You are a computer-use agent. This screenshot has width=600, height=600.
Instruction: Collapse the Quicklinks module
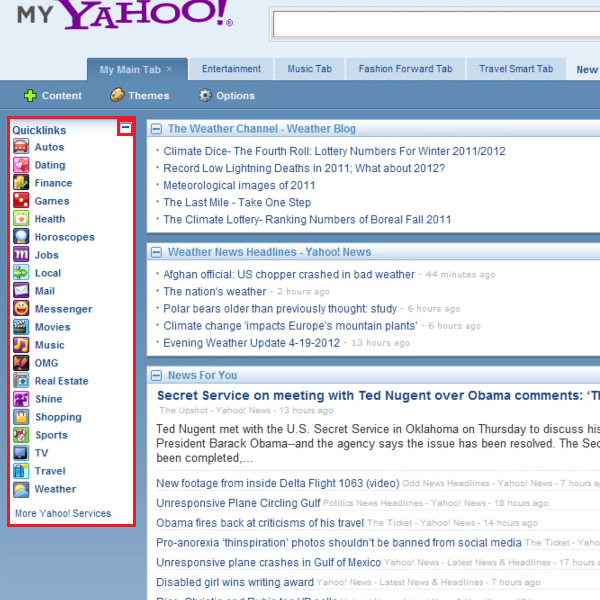126,127
